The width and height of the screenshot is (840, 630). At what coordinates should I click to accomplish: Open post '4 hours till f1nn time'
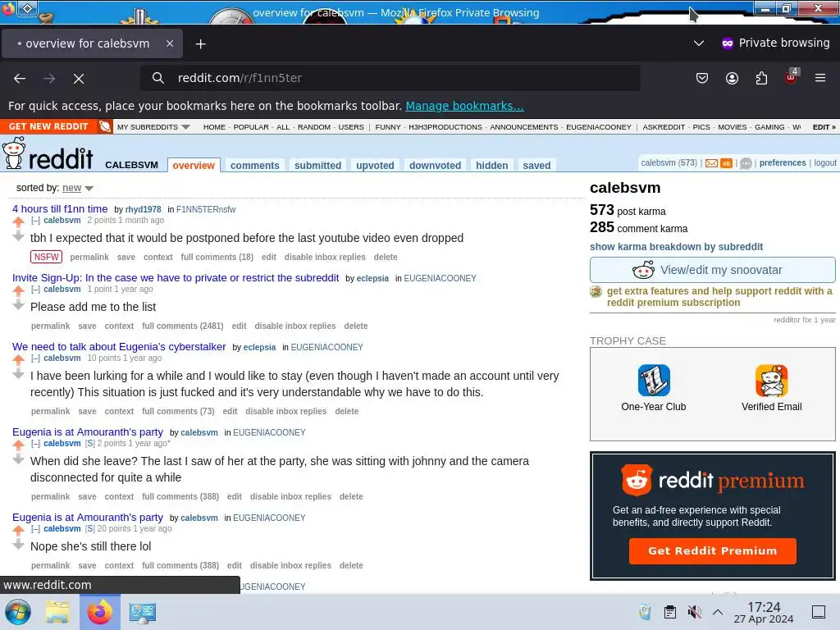[60, 209]
